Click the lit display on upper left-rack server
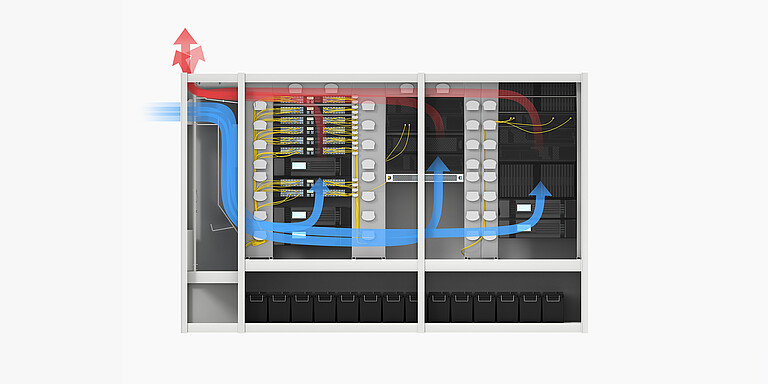 [299, 166]
